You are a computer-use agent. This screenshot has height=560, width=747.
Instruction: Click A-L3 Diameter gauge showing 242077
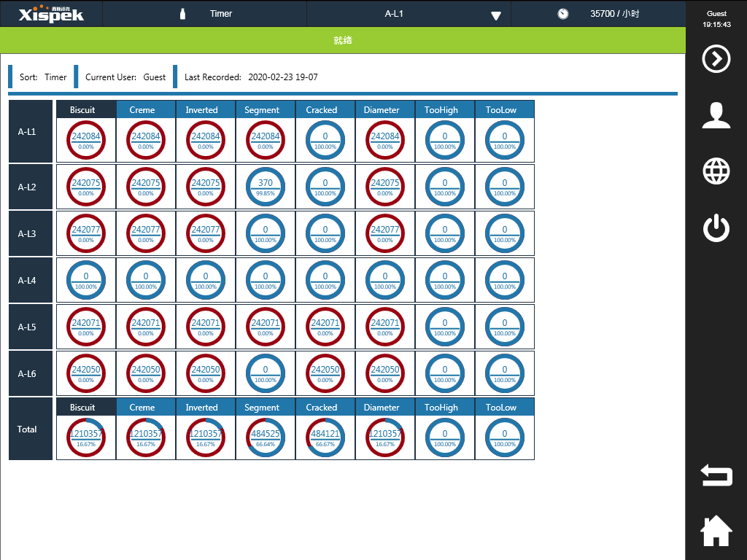point(385,233)
